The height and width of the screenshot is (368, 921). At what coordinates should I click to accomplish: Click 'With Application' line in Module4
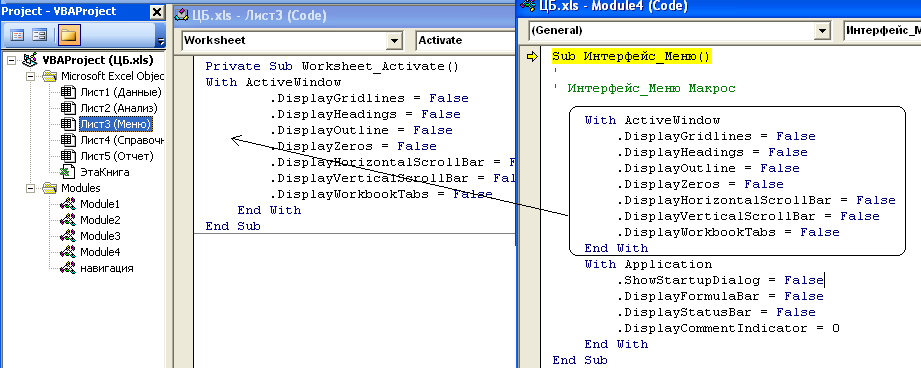pos(648,264)
